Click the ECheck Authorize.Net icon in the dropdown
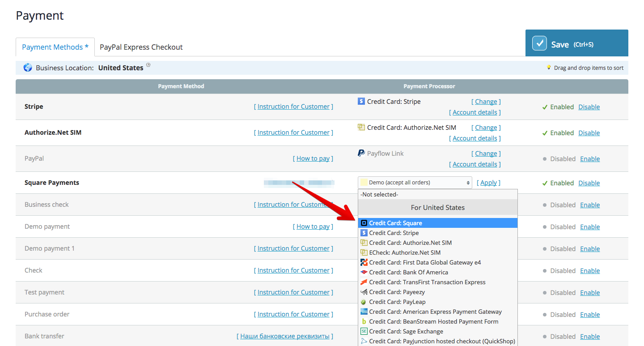The image size is (644, 346). click(364, 252)
